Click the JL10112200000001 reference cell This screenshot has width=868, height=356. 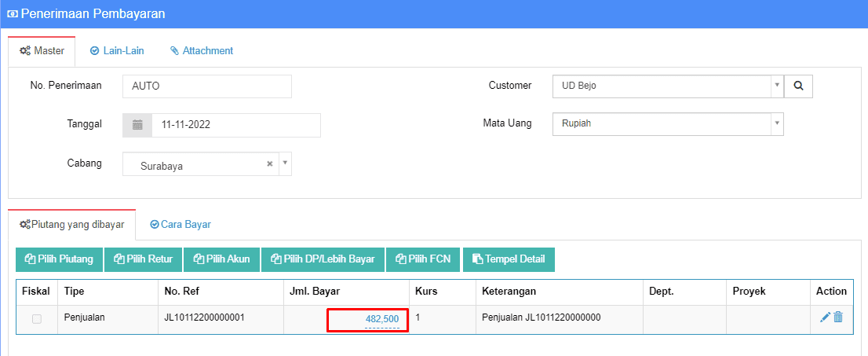(221, 319)
